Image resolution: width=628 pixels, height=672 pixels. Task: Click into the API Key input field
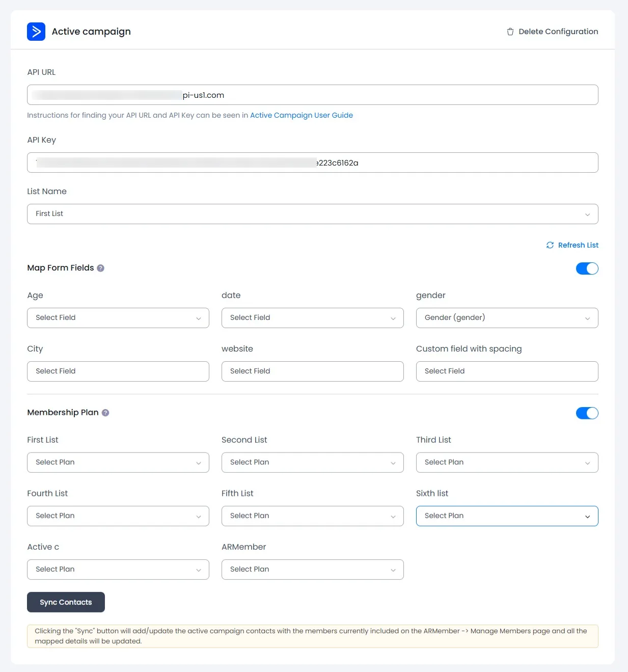point(313,163)
